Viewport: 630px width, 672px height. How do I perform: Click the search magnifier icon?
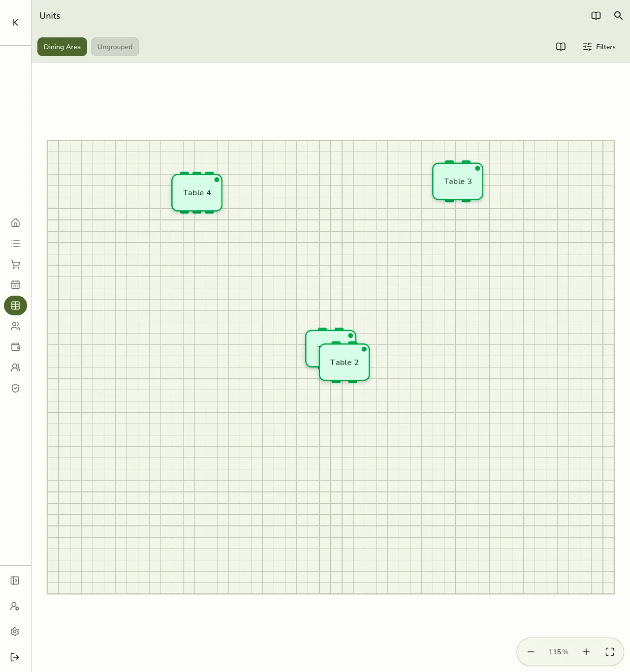pos(619,16)
